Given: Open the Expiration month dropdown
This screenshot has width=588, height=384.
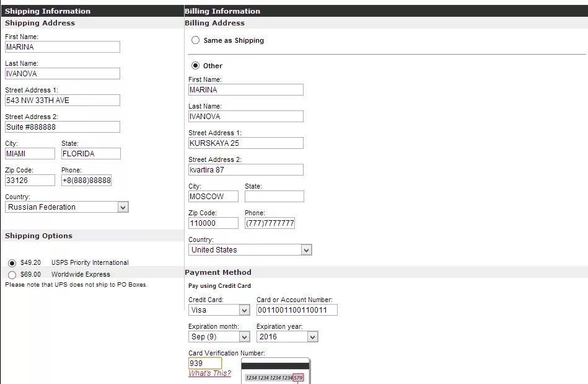Looking at the screenshot, I should 219,337.
